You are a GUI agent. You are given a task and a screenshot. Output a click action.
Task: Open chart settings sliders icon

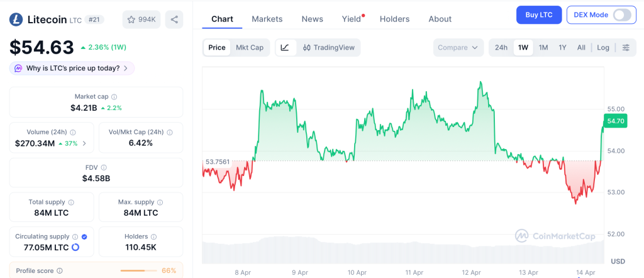click(625, 48)
